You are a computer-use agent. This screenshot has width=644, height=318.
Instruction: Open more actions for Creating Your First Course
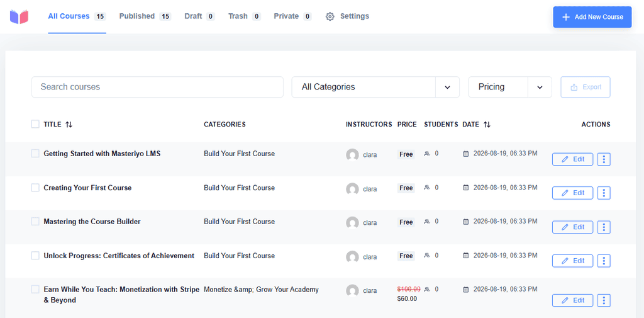point(604,193)
